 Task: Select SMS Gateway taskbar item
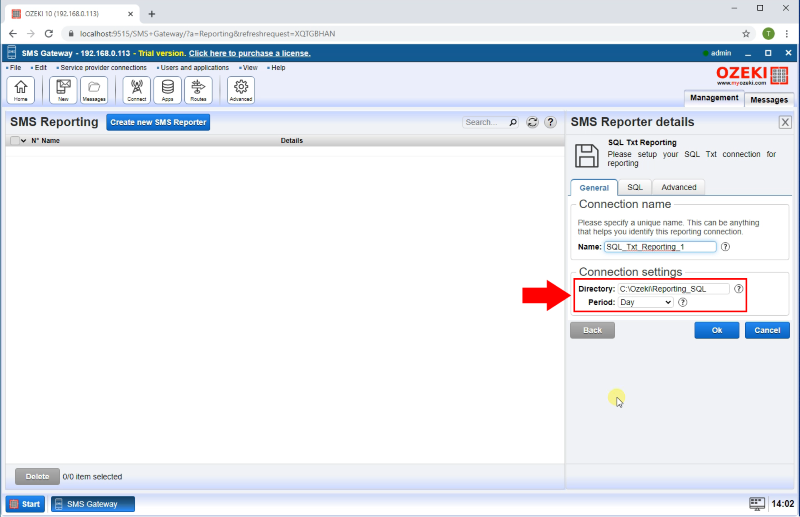tap(93, 504)
